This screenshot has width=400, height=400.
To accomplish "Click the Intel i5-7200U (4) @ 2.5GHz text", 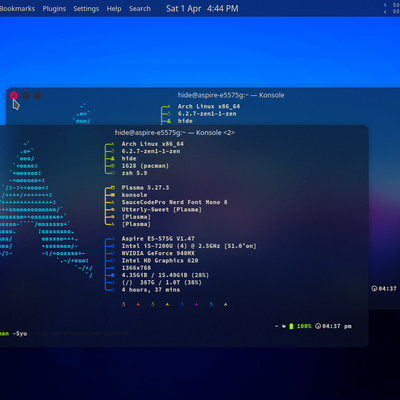I will tap(171, 246).
